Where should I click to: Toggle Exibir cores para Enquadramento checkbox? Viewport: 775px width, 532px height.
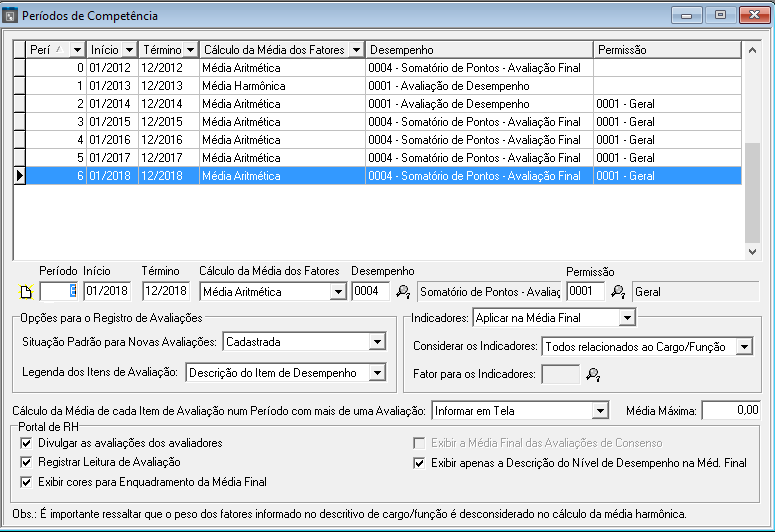pyautogui.click(x=26, y=482)
